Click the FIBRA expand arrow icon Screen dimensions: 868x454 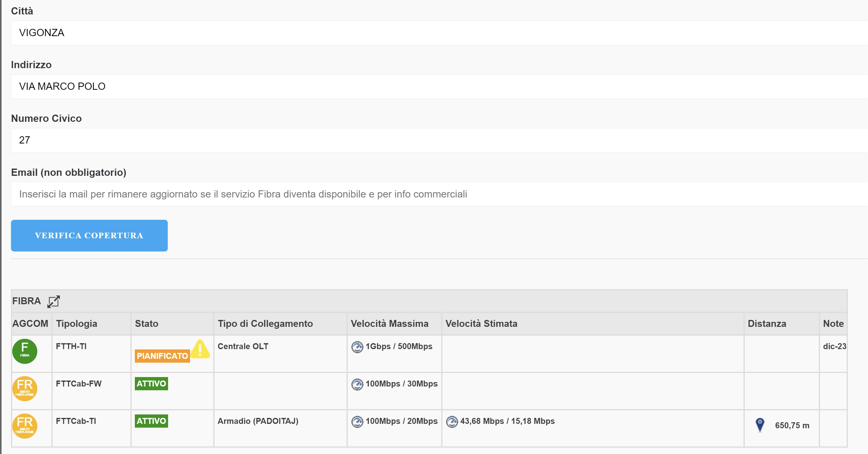tap(53, 301)
